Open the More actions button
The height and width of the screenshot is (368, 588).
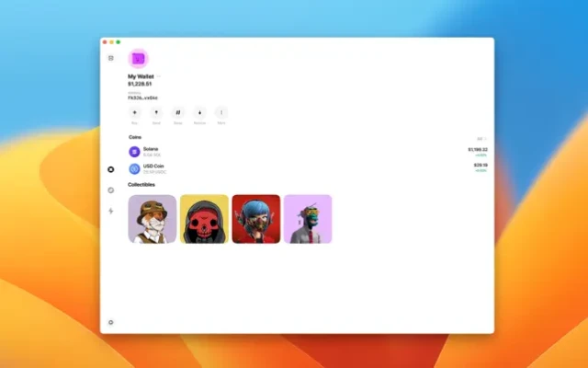(221, 112)
